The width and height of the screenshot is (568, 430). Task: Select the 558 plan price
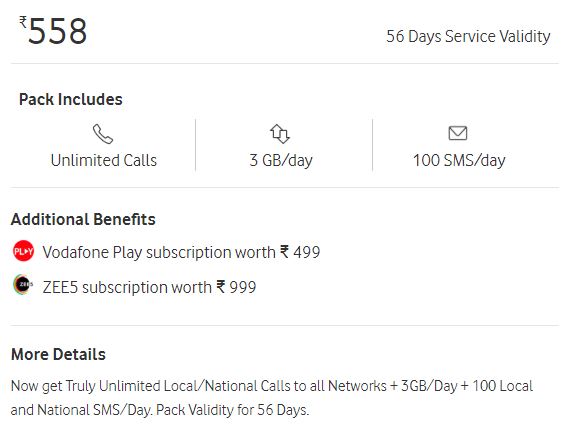point(57,31)
